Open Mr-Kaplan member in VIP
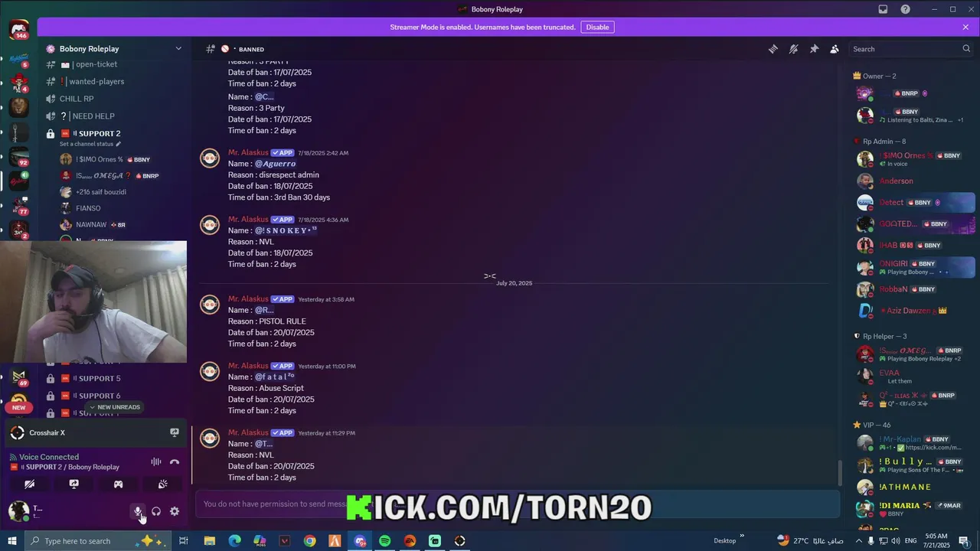Viewport: 980px width, 551px height. click(914, 443)
